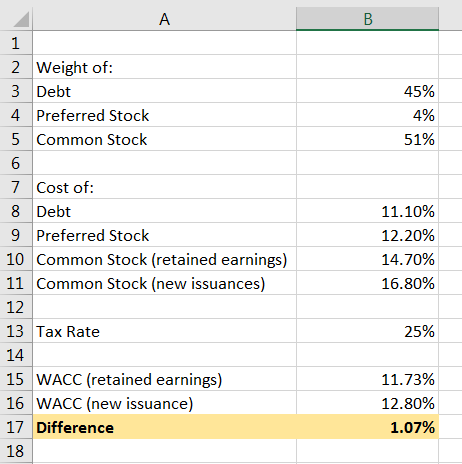Screen dimensions: 462x464
Task: Select the 'Weight of:' label cell
Action: [164, 67]
